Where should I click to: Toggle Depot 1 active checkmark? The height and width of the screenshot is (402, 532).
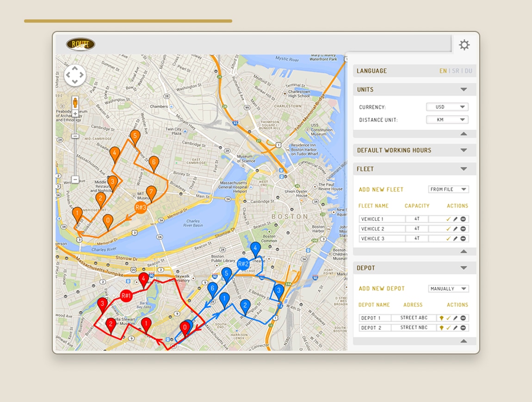tap(449, 318)
